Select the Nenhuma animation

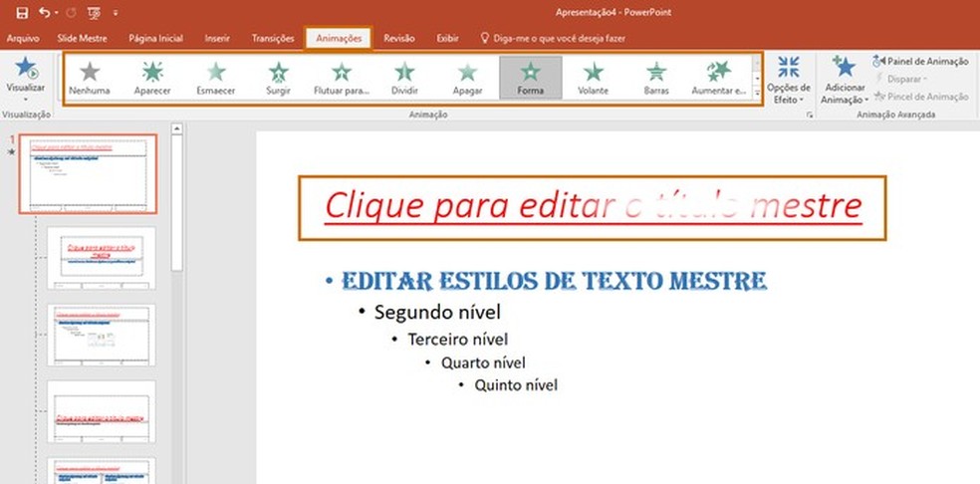(90, 78)
